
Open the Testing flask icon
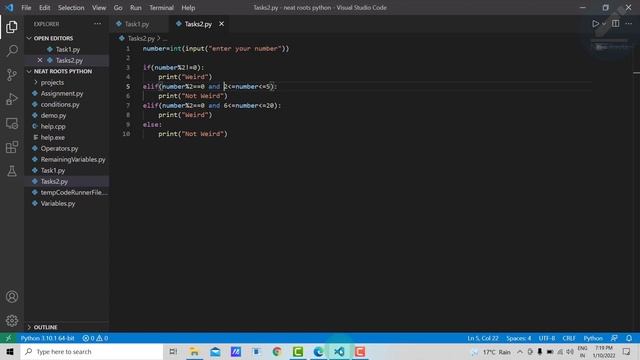pyautogui.click(x=12, y=171)
